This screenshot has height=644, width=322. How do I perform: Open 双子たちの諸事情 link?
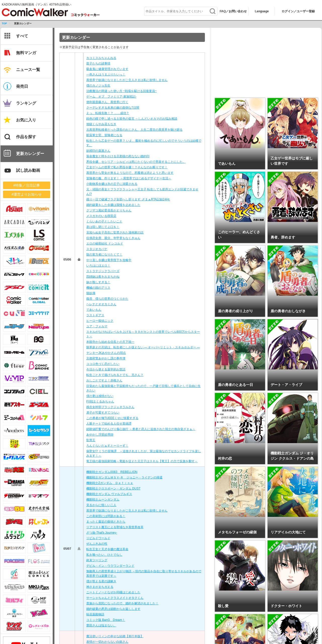[x=98, y=63]
